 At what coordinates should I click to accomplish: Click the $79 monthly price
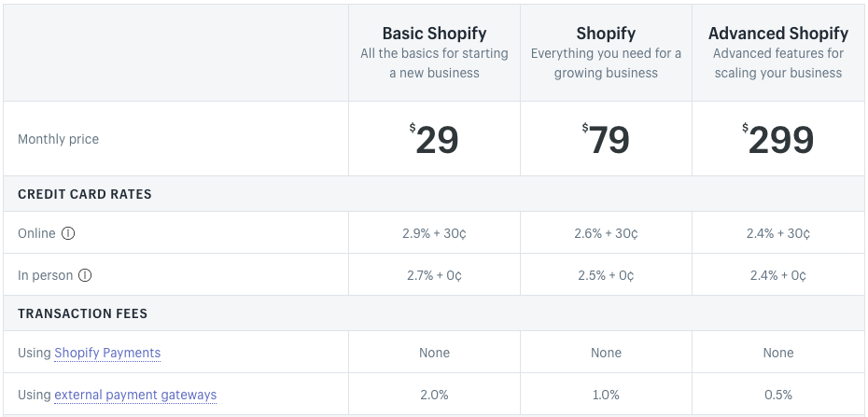606,140
